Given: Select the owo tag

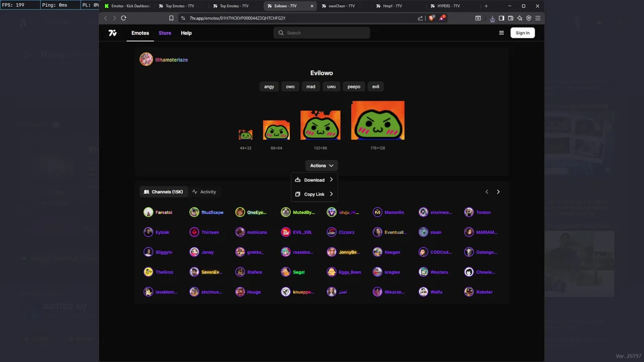Looking at the screenshot, I should (x=290, y=86).
